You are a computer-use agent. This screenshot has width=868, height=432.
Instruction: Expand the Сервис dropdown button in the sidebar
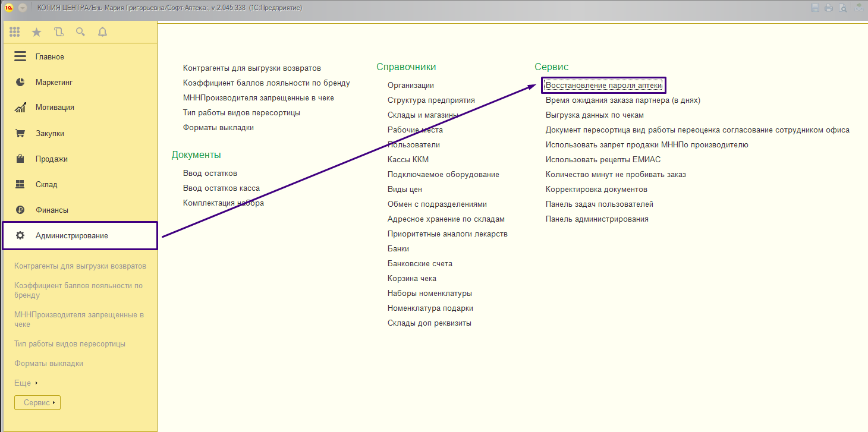[37, 403]
